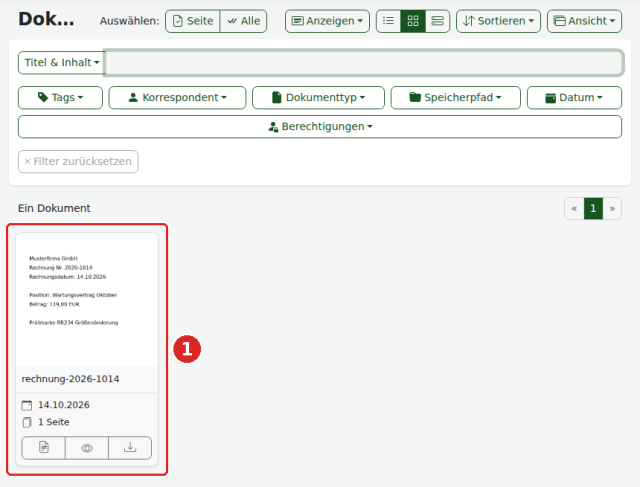Go to previous results page
Image resolution: width=640 pixels, height=487 pixels.
[574, 209]
